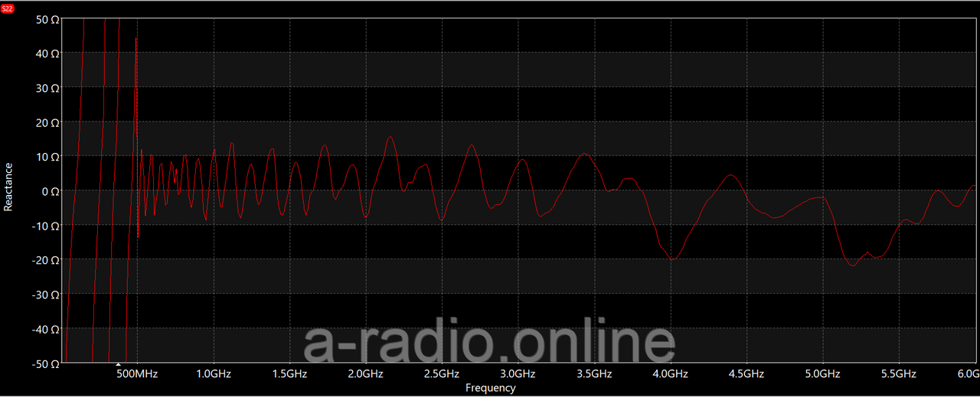Click the -10 Ω y-axis label

tap(46, 226)
